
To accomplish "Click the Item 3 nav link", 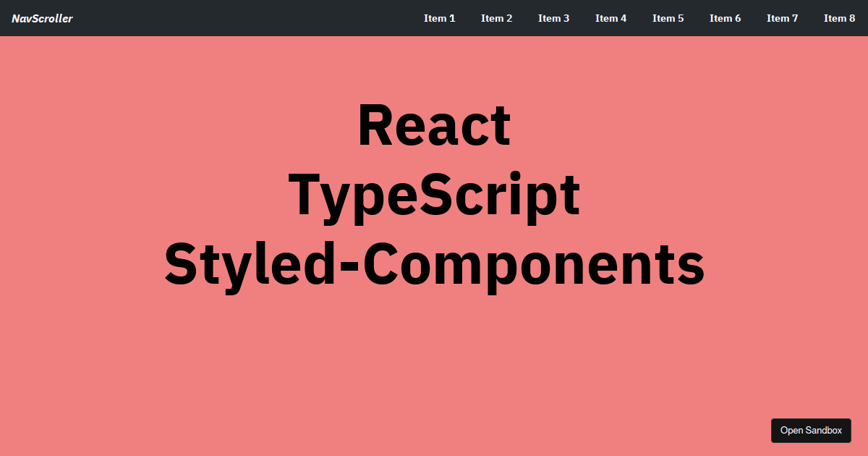I will point(553,18).
